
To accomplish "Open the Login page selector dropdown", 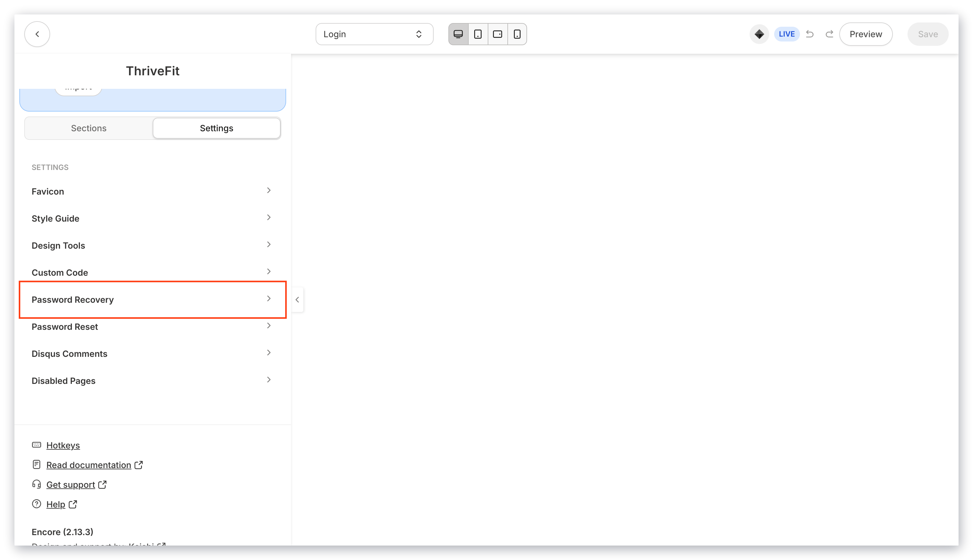I will [374, 34].
